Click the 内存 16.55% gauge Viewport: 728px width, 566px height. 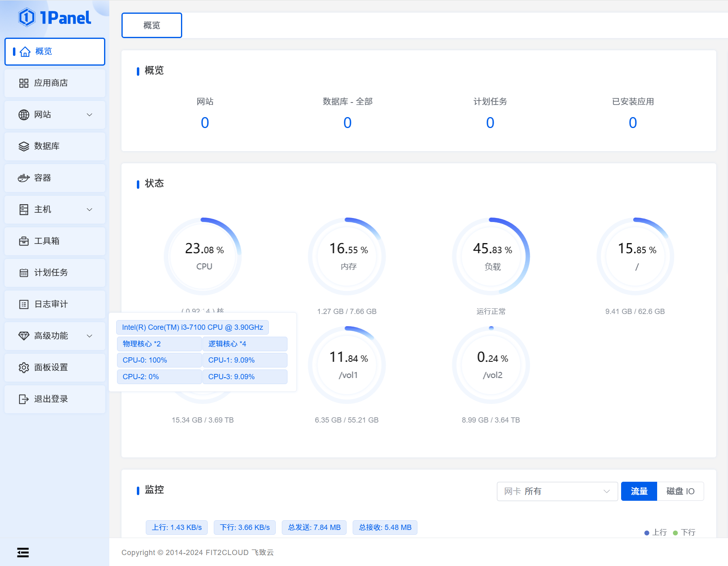point(347,256)
